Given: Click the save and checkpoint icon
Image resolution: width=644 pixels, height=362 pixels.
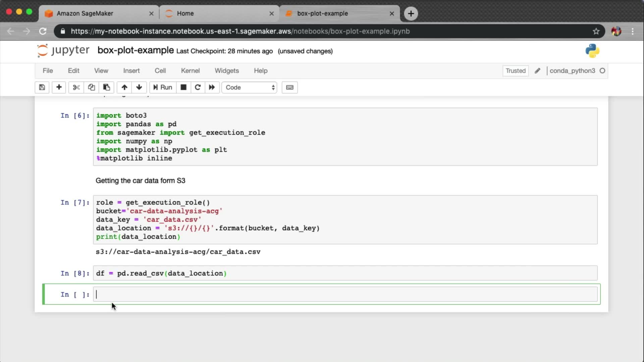Looking at the screenshot, I should pyautogui.click(x=42, y=87).
